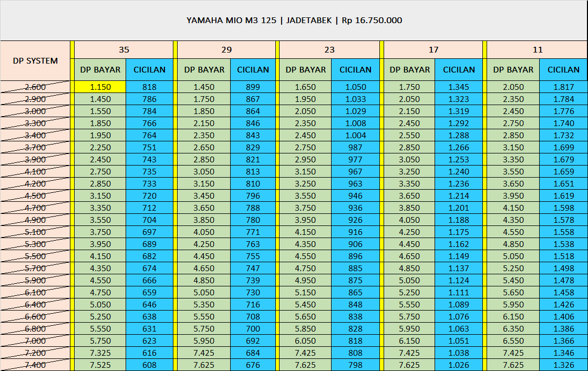
Task: Select CICILAN header under tenor 29
Action: point(253,70)
